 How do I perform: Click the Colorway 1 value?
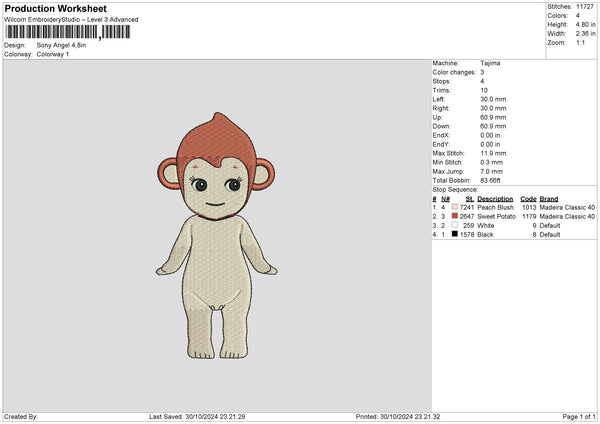coord(53,54)
